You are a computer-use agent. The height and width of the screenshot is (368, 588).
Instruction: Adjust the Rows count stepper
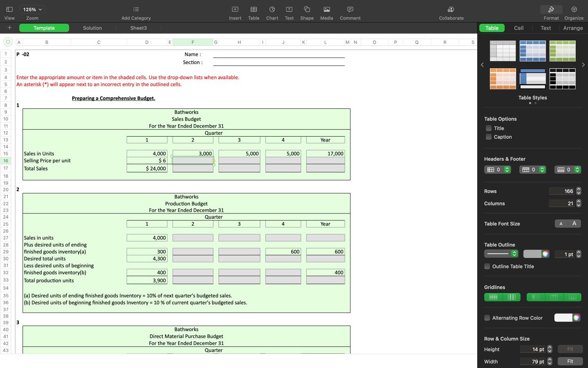point(579,191)
